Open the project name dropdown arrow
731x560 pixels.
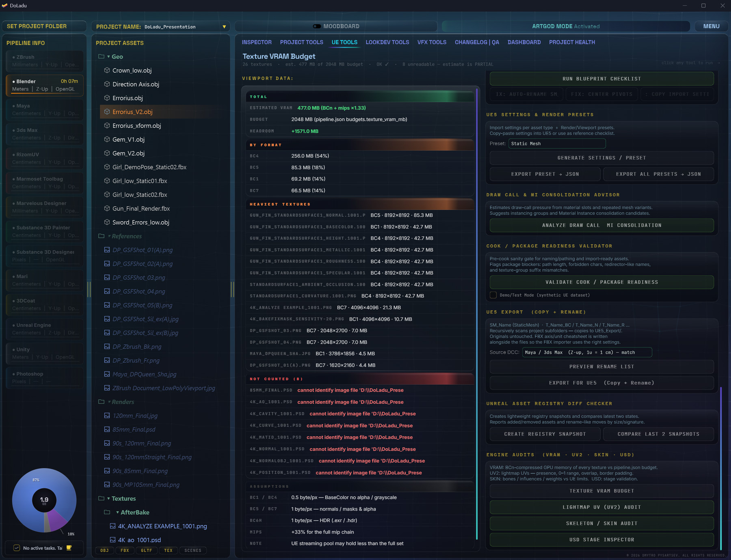click(224, 27)
